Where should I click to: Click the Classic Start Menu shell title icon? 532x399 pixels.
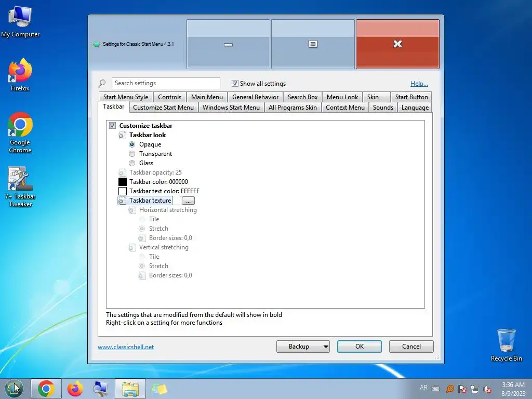[96, 44]
